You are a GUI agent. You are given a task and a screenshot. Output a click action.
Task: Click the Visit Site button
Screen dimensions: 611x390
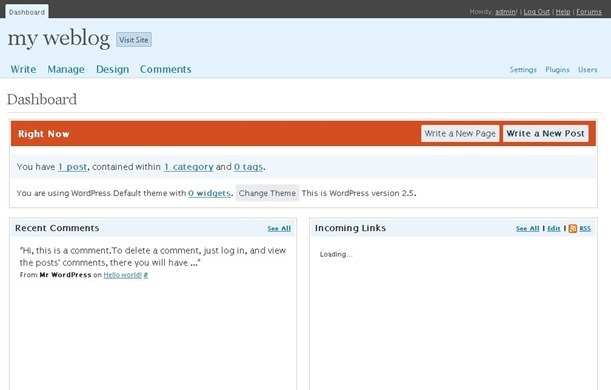point(134,40)
